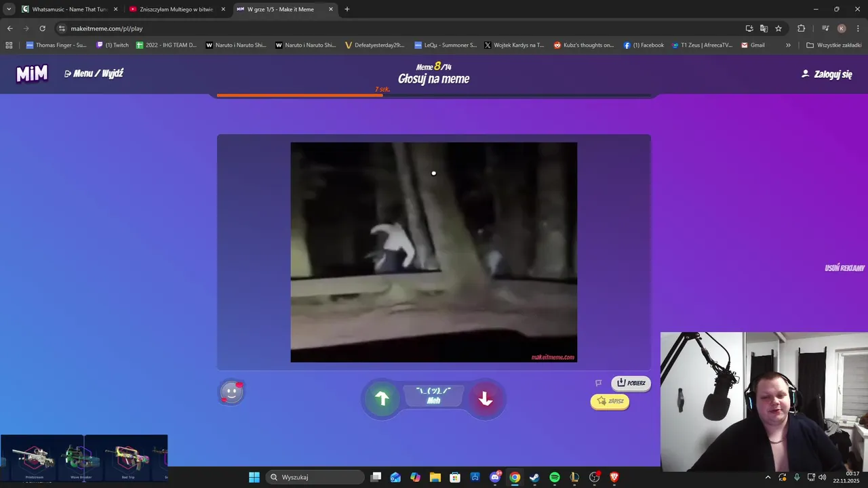Click the microphone tray icon
This screenshot has width=868, height=488.
(x=797, y=477)
